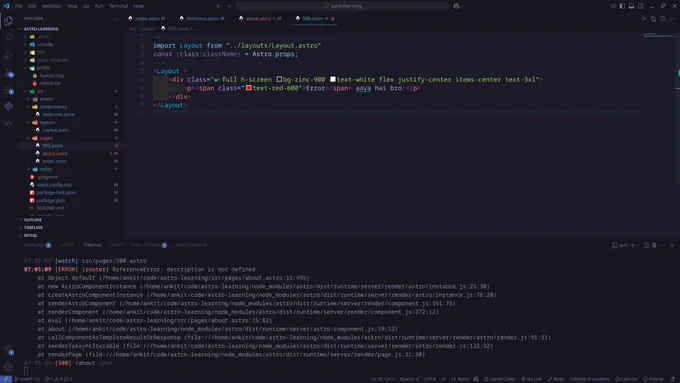The width and height of the screenshot is (680, 383).
Task: Open the File menu
Action: pyautogui.click(x=19, y=6)
